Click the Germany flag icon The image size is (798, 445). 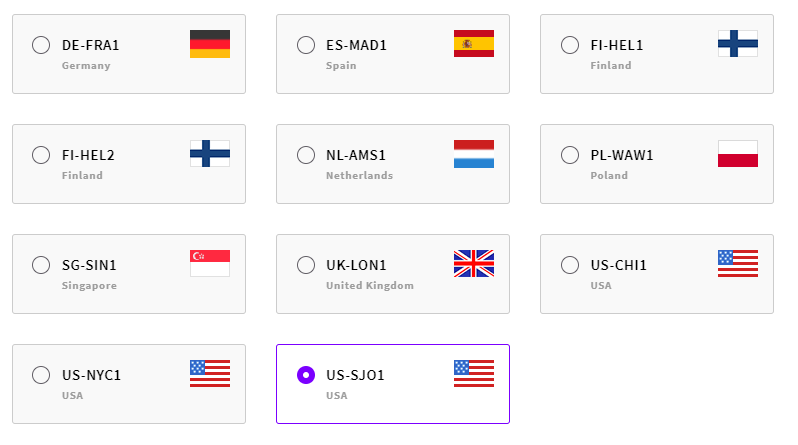tap(210, 44)
